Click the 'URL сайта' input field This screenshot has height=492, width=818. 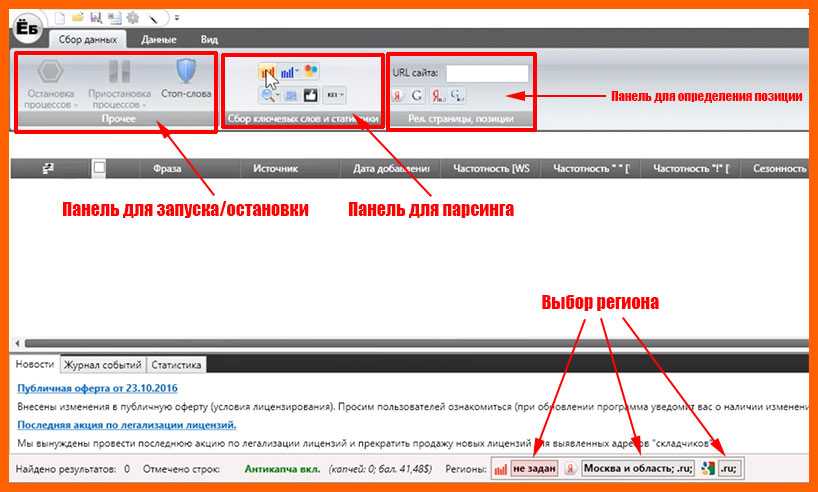pyautogui.click(x=487, y=73)
